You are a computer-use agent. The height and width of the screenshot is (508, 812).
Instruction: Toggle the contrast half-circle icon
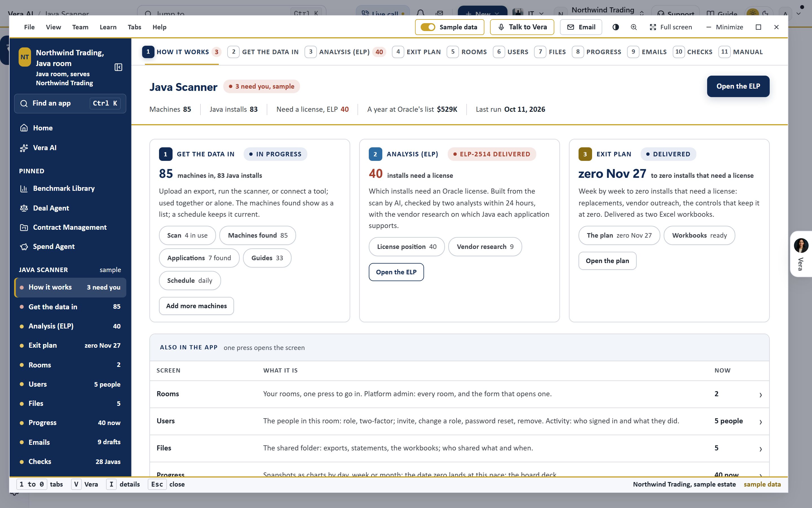pyautogui.click(x=615, y=27)
